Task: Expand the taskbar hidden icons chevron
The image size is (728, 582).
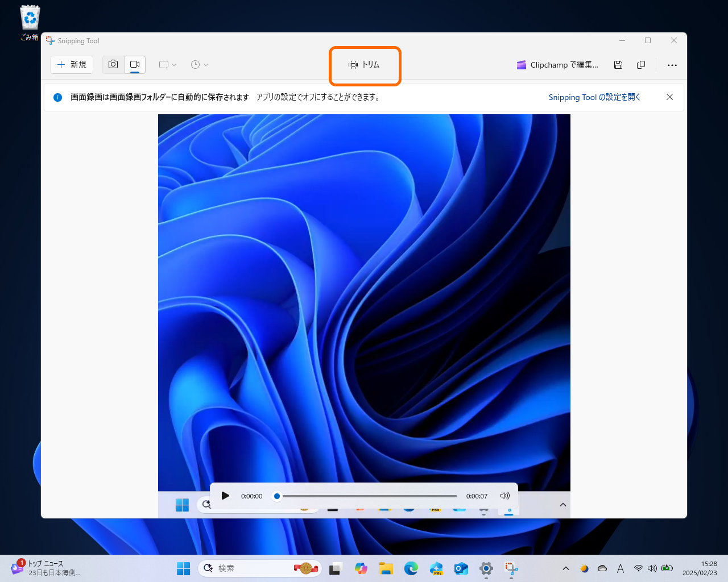Action: tap(566, 568)
